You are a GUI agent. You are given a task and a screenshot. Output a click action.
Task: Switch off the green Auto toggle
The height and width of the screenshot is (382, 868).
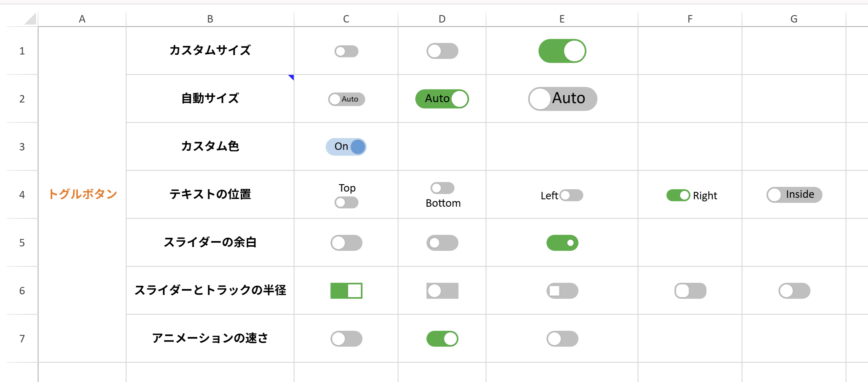coord(442,99)
